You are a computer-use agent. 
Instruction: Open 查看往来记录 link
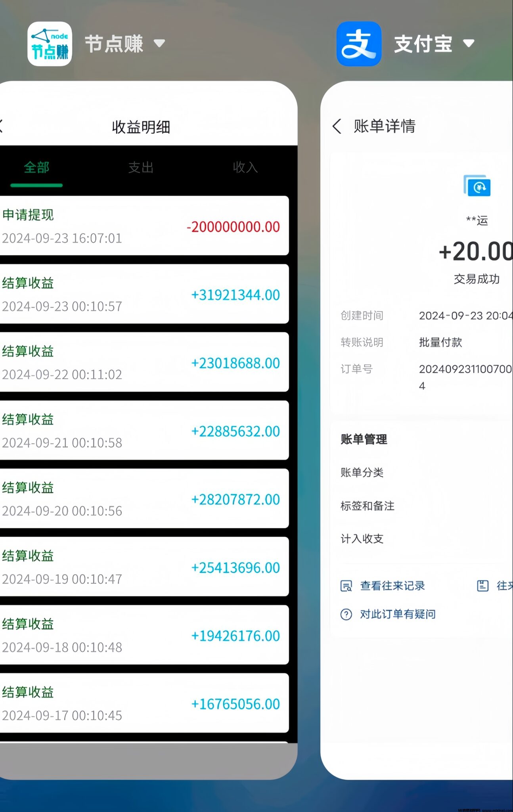(392, 586)
